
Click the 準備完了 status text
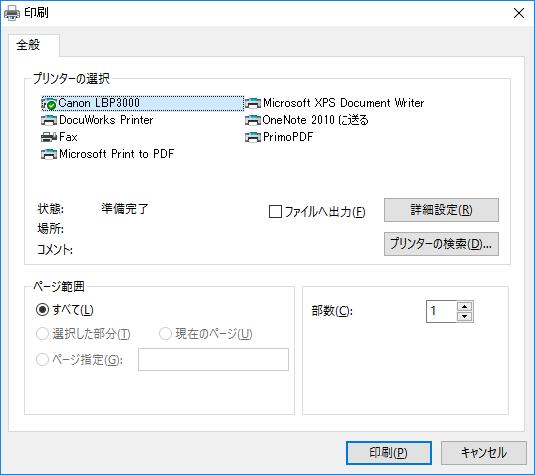click(x=125, y=209)
